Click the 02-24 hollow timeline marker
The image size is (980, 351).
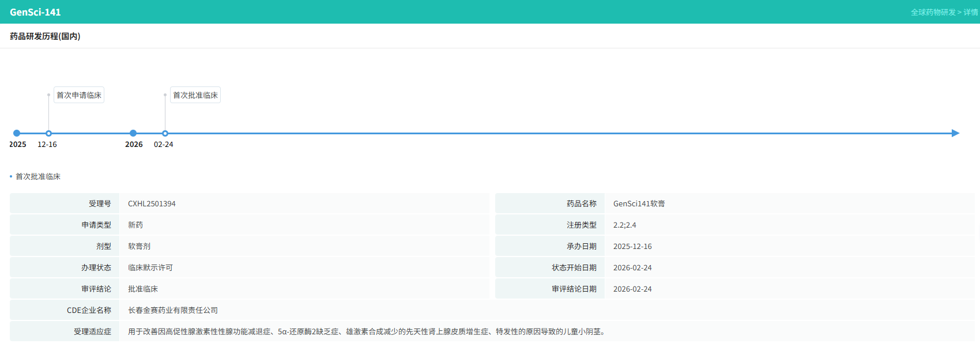165,133
